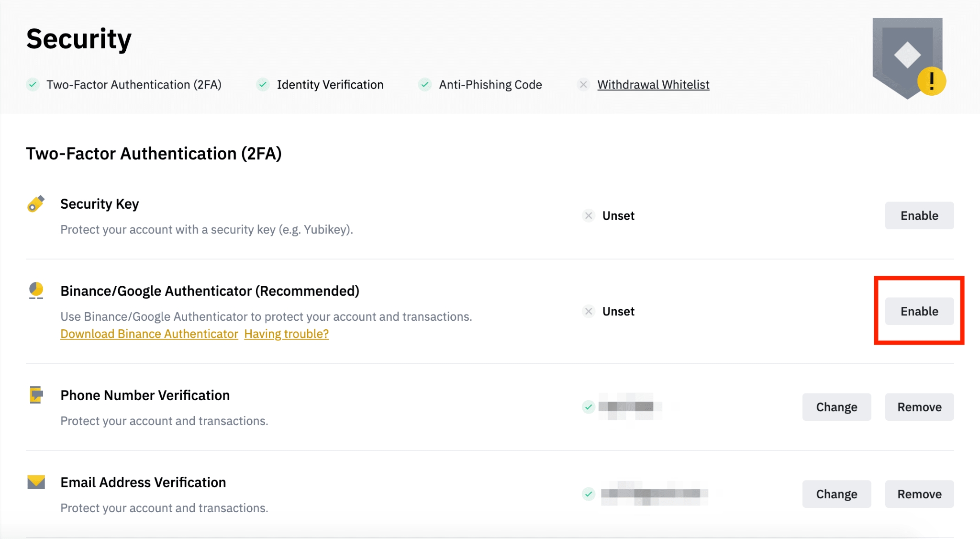This screenshot has height=539, width=980.
Task: Click the green check beside Two-Factor Authentication
Action: coord(33,85)
